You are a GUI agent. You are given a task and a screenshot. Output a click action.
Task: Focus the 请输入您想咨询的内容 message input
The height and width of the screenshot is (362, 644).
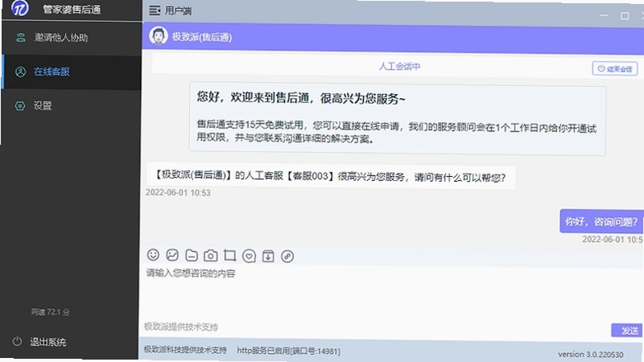click(x=392, y=294)
